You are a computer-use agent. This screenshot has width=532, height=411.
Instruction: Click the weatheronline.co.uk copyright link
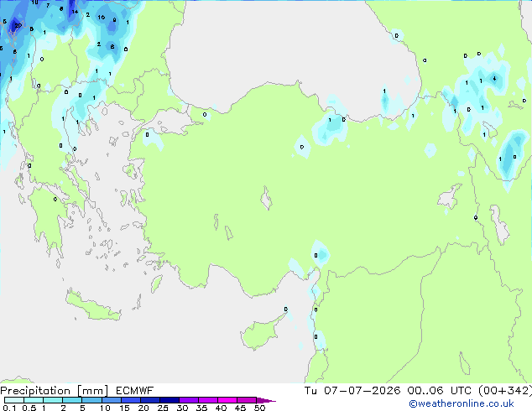click(462, 403)
